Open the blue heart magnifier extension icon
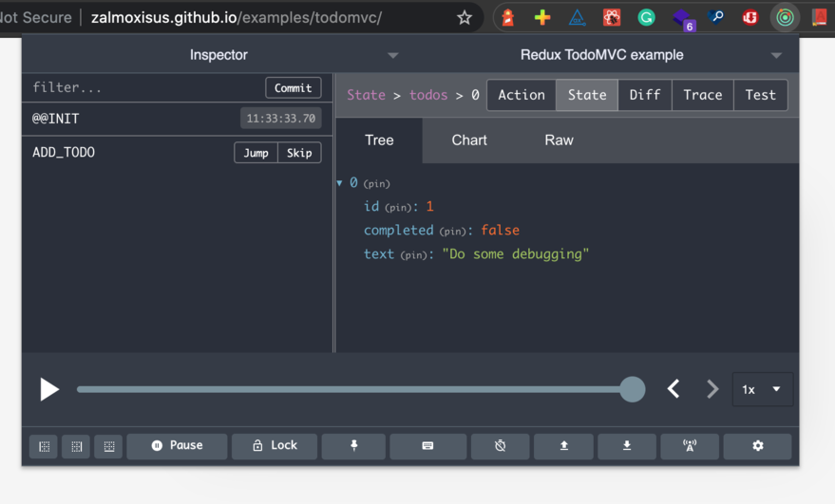The width and height of the screenshot is (835, 504). (715, 18)
